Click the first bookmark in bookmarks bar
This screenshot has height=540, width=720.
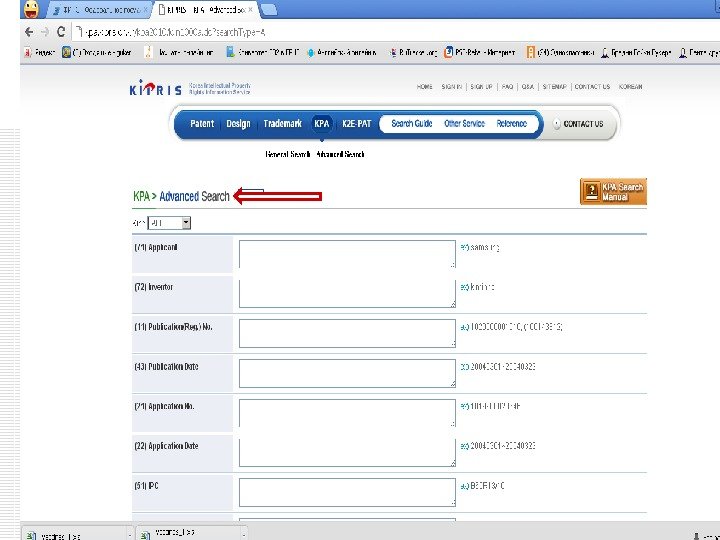point(39,53)
